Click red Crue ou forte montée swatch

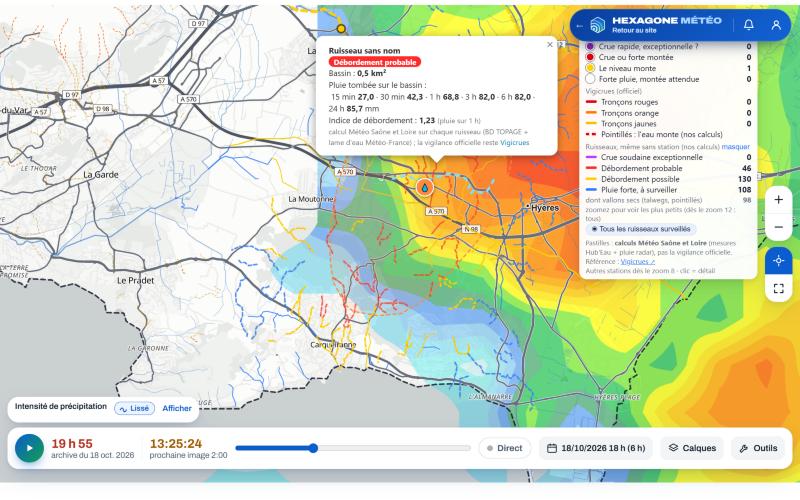pos(590,57)
